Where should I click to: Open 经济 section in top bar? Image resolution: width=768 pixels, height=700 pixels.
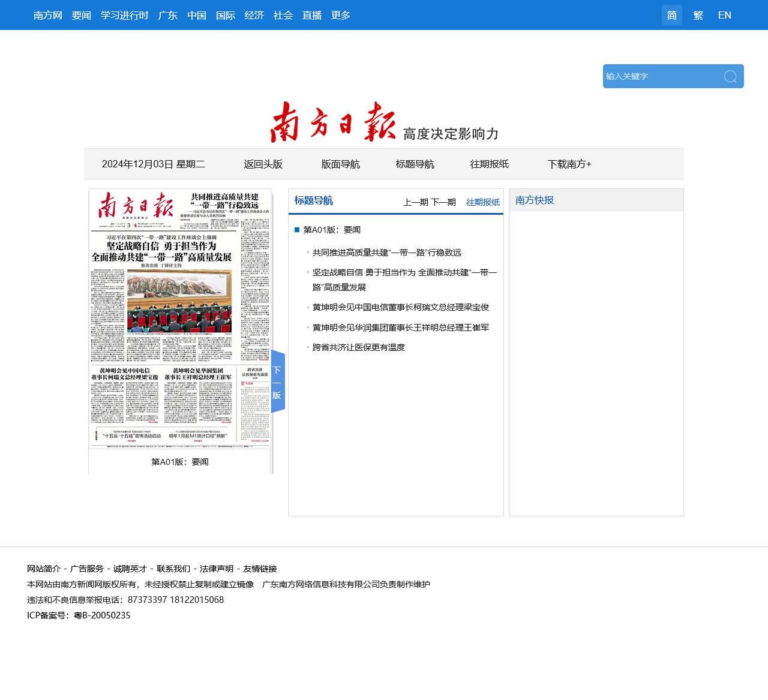coord(254,15)
